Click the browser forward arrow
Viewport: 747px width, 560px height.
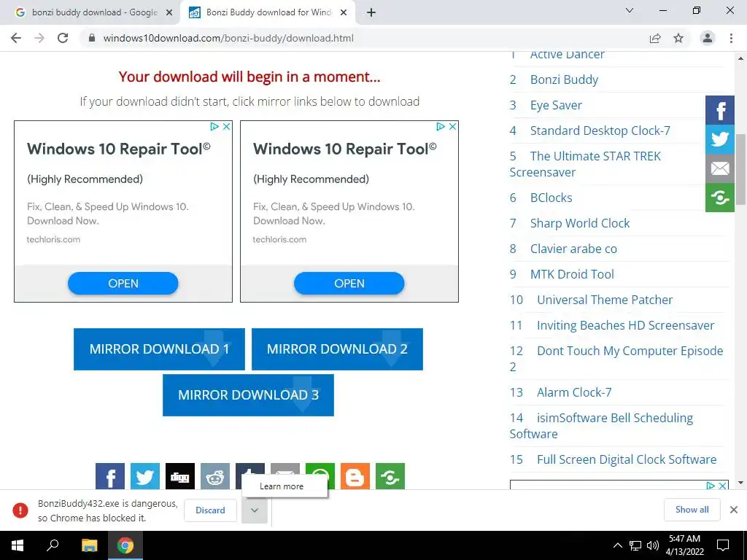click(x=39, y=38)
